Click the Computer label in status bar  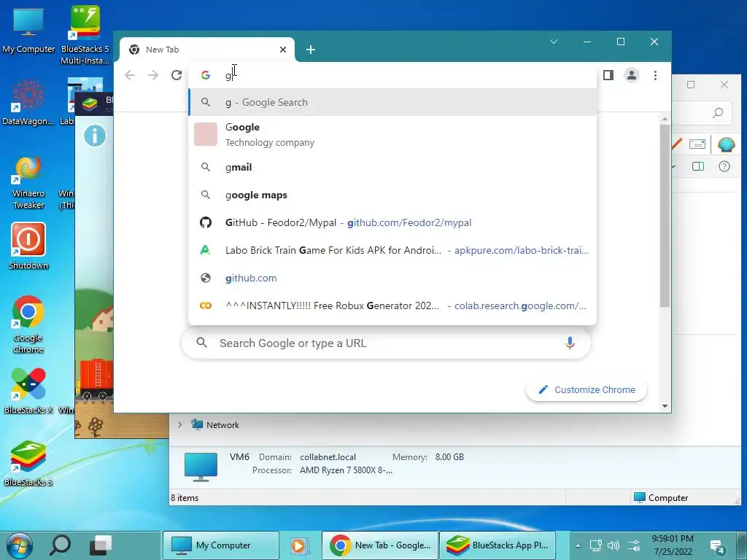point(668,497)
